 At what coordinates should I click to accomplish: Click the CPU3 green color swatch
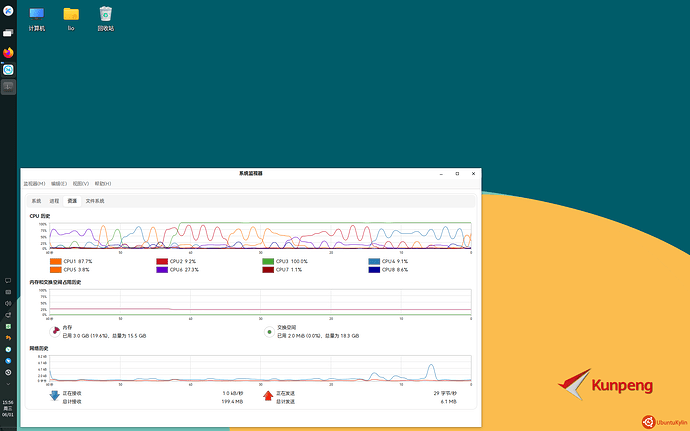pyautogui.click(x=268, y=261)
